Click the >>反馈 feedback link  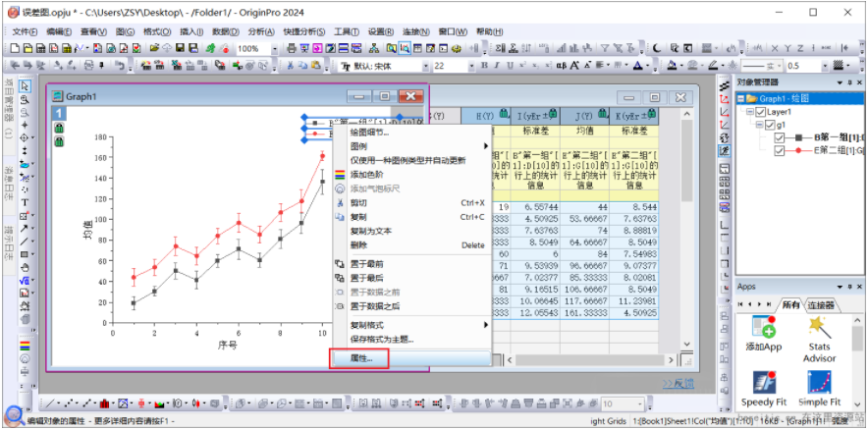point(678,384)
